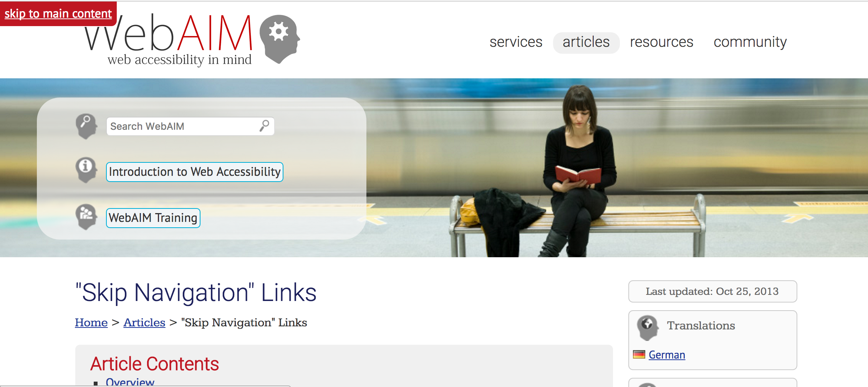Click the magnifying glass search submit icon
This screenshot has width=868, height=387.
(x=264, y=126)
